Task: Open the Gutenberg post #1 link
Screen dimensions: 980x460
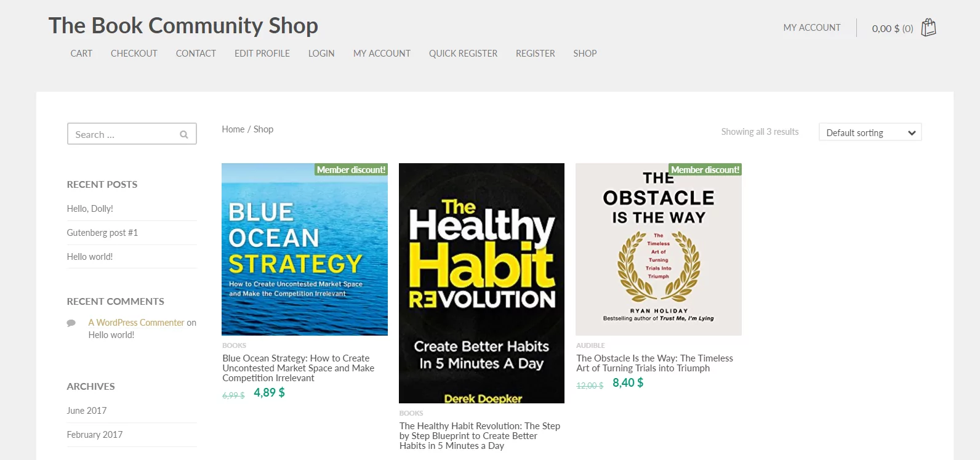Action: tap(102, 233)
